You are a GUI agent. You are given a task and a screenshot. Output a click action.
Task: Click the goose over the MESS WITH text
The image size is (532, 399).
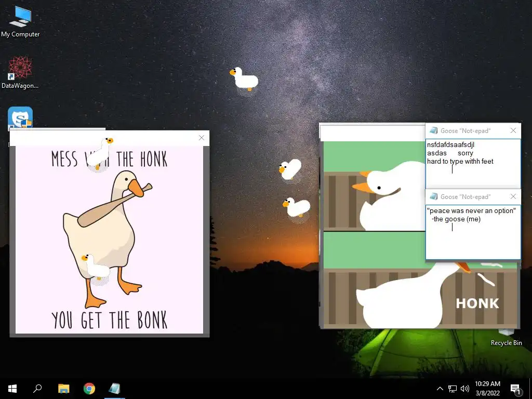100,154
